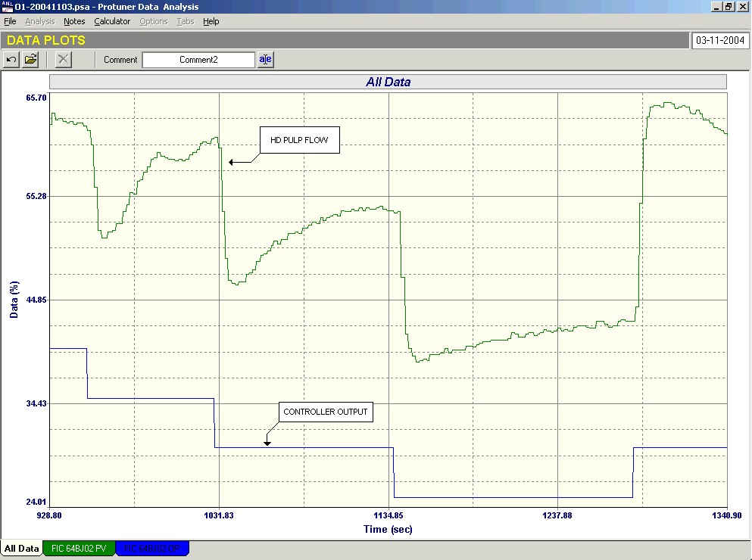Switch to the FIC 64BJ02 PV tab
This screenshot has height=560, width=752.
79,549
